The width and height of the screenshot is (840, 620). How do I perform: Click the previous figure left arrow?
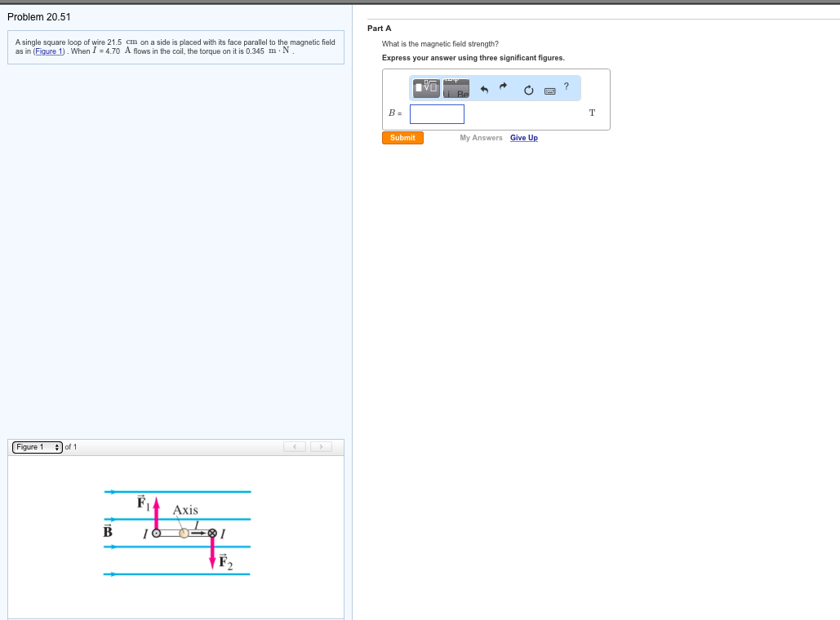tap(294, 446)
